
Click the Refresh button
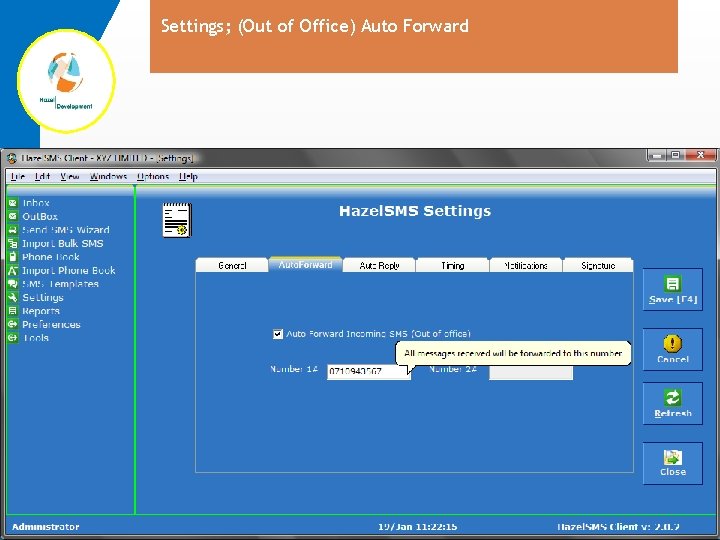673,404
